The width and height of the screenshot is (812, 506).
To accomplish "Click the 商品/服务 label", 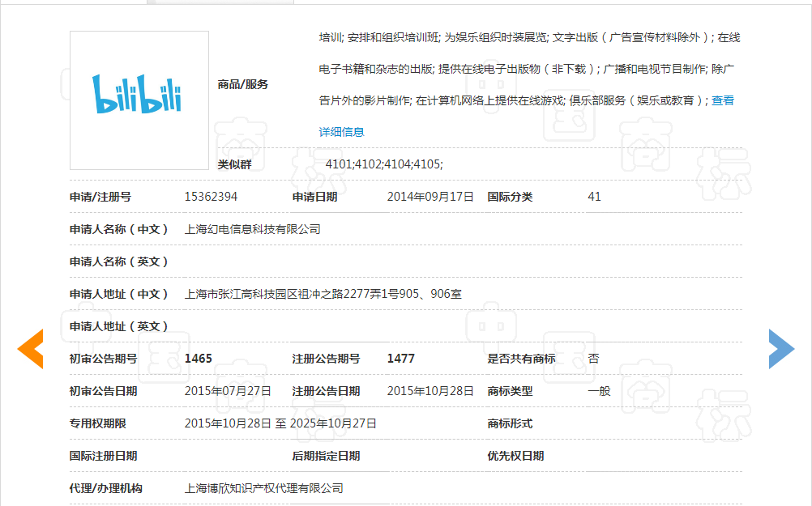I will point(243,84).
